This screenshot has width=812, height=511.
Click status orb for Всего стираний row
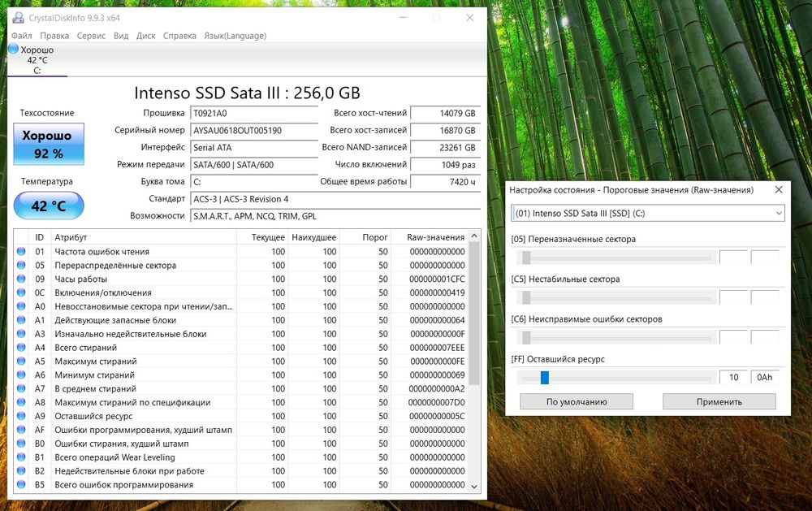pyautogui.click(x=21, y=347)
